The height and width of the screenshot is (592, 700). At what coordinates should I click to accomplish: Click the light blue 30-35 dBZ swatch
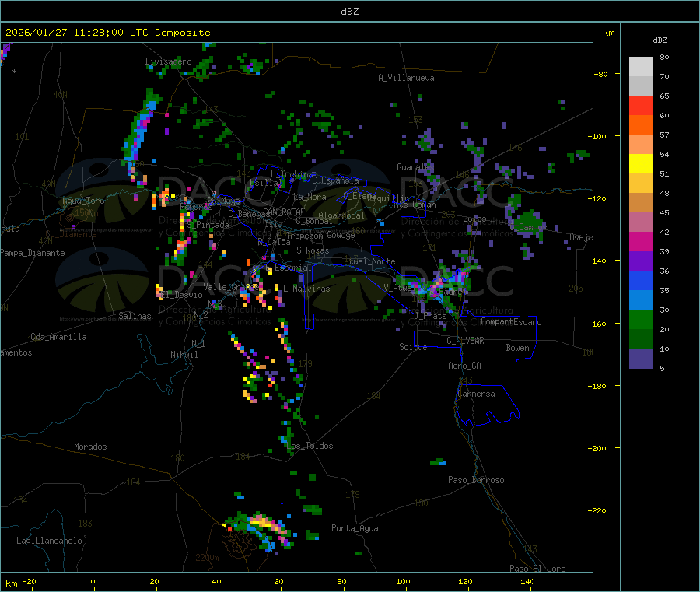641,300
